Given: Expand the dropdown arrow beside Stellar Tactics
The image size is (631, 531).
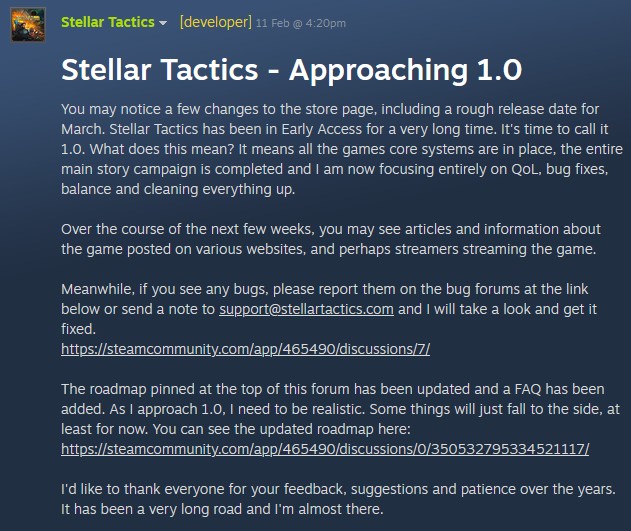Looking at the screenshot, I should point(163,23).
